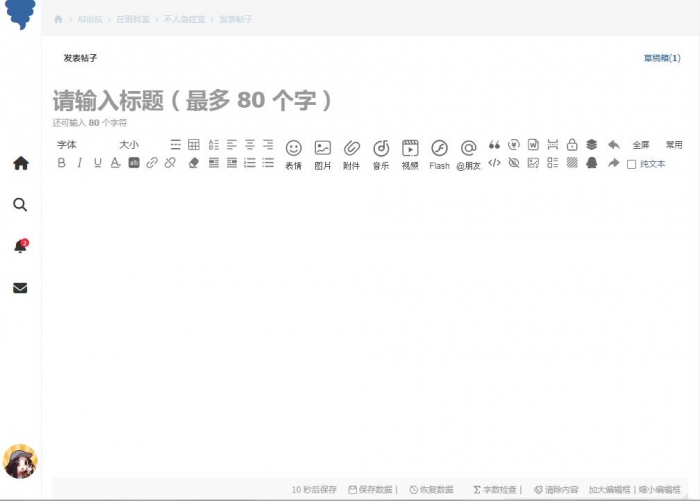
Task: Open the 草稿箱(1) drafts link
Action: 662,58
